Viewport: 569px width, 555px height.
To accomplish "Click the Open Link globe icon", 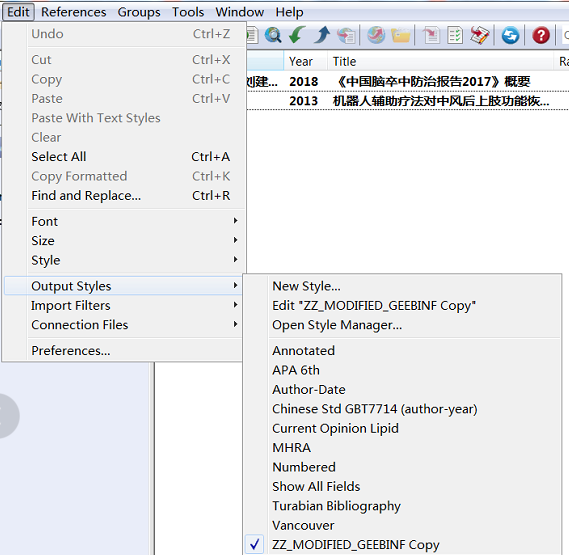I will (376, 35).
